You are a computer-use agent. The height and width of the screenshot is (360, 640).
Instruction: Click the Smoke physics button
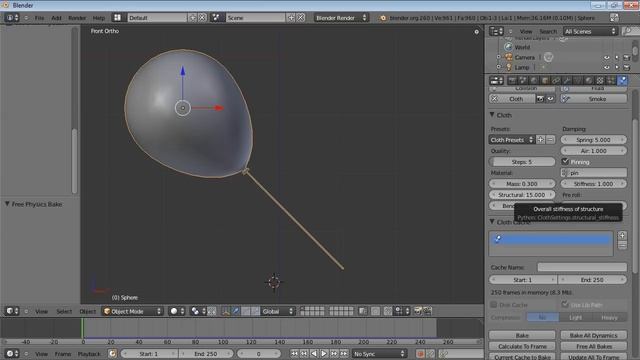tap(593, 99)
